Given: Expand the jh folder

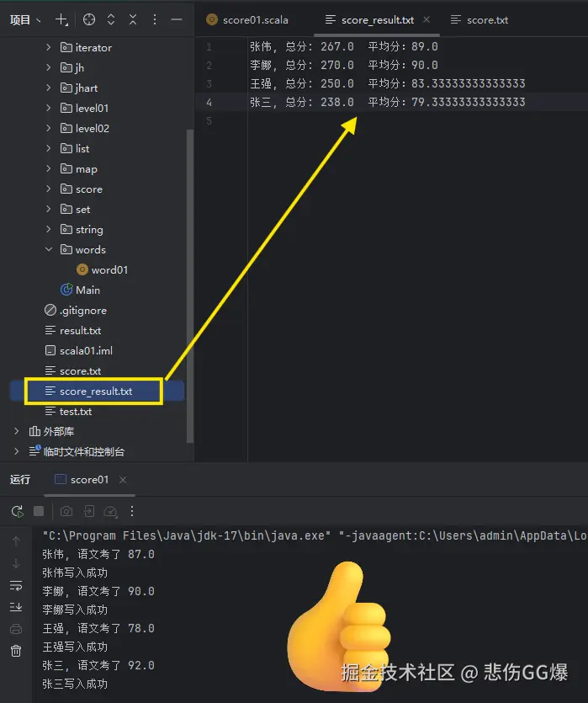Looking at the screenshot, I should [x=48, y=67].
